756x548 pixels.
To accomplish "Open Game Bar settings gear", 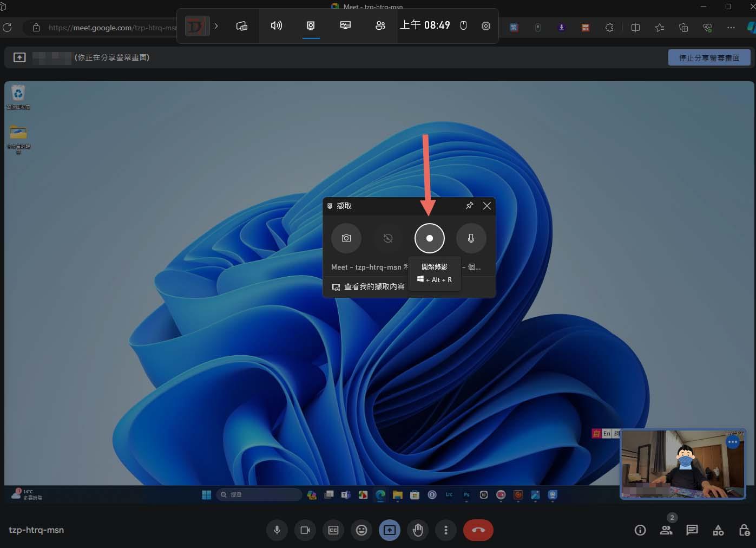I will 486,26.
